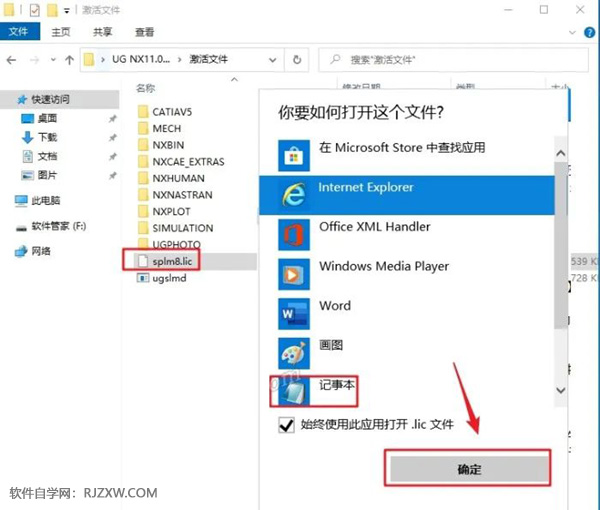Choose Windows Media Player label
Image resolution: width=600 pixels, height=510 pixels.
pyautogui.click(x=384, y=266)
